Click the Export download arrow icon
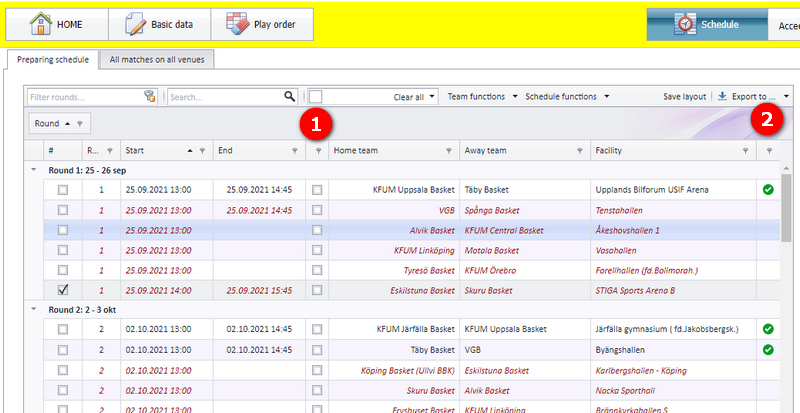This screenshot has width=800, height=413. (x=722, y=96)
